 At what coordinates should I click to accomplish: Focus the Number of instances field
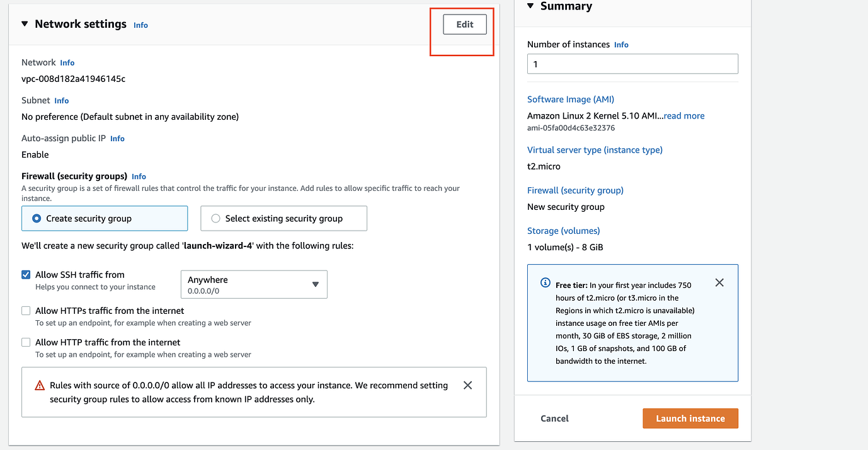pos(632,64)
